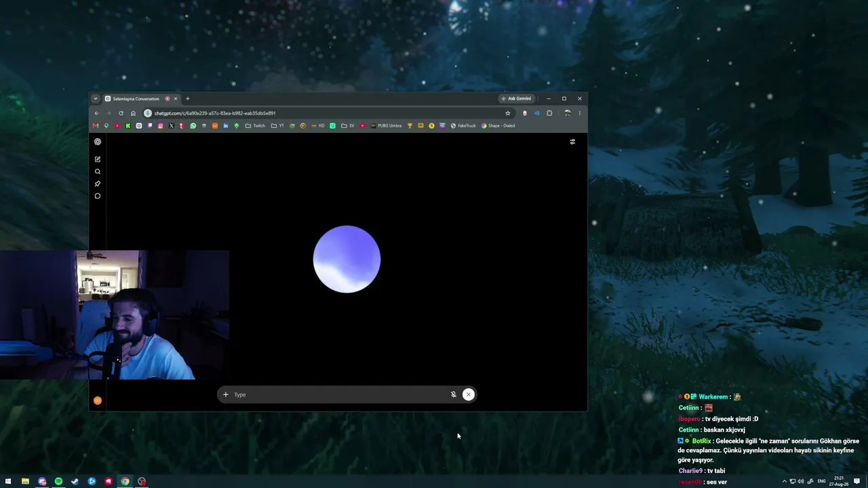Image resolution: width=868 pixels, height=488 pixels.
Task: Reload the ChatGPT page
Action: (x=121, y=113)
